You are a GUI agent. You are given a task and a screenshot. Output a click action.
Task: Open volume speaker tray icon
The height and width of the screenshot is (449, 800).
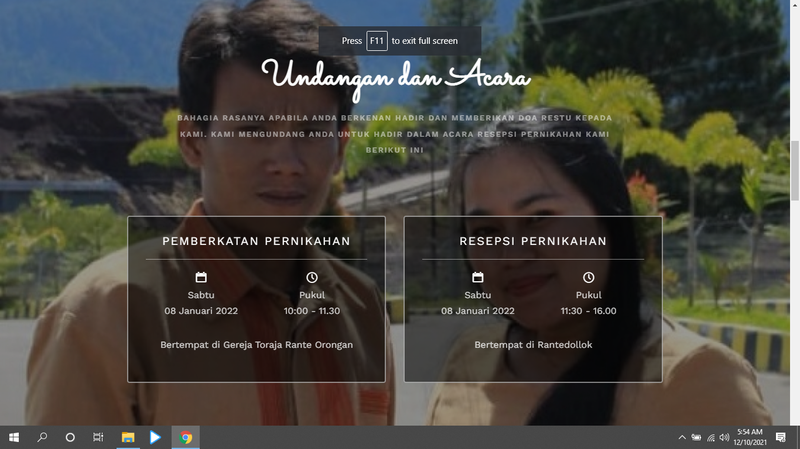724,437
